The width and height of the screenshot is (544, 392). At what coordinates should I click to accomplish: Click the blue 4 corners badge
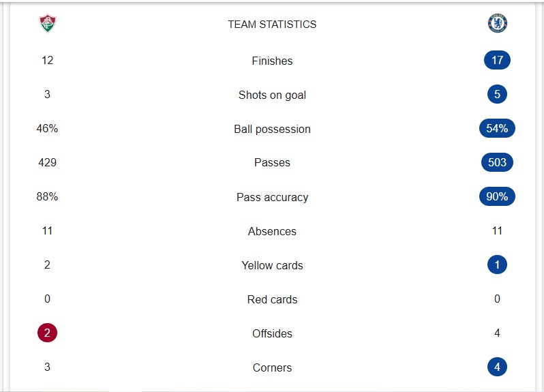pos(497,367)
